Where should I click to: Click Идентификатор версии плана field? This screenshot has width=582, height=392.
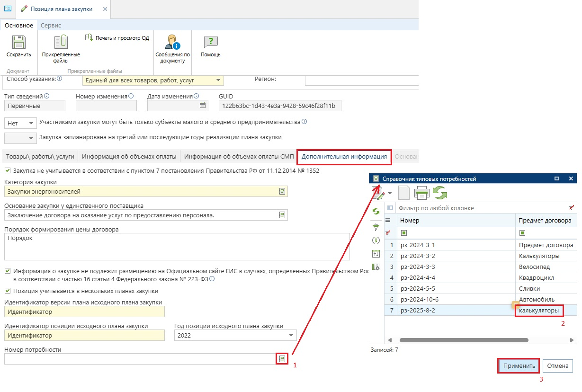84,312
